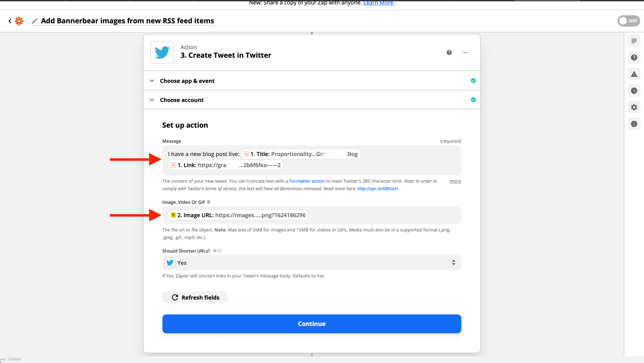Expand the Choose account section

[312, 100]
